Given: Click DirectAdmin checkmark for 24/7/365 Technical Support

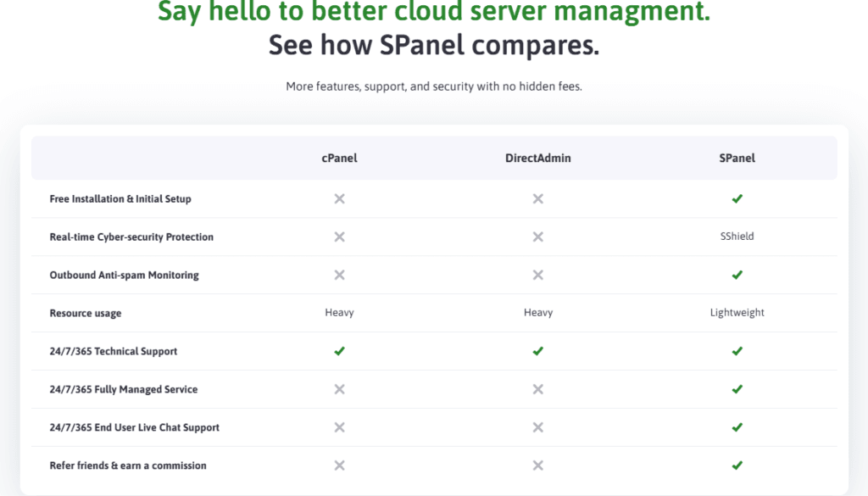Looking at the screenshot, I should 538,351.
